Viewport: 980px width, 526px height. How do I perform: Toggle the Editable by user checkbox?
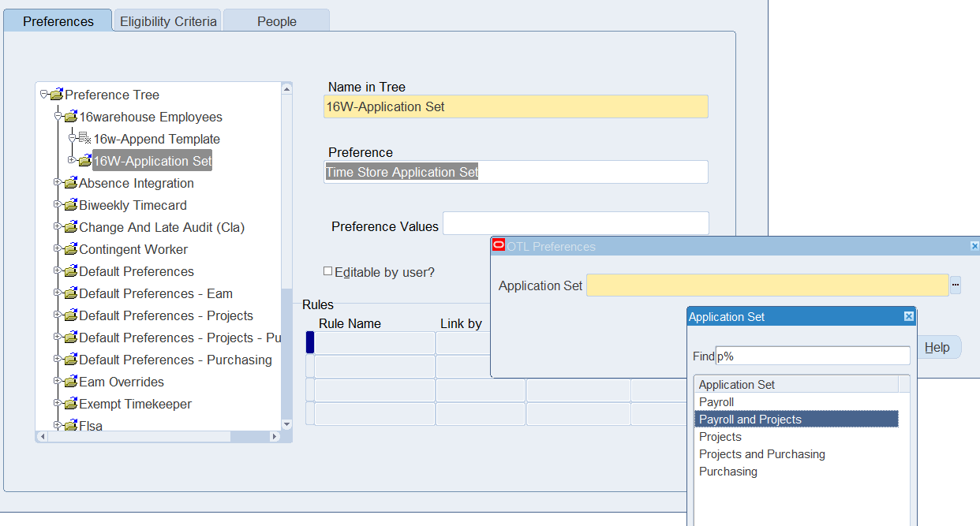click(328, 271)
